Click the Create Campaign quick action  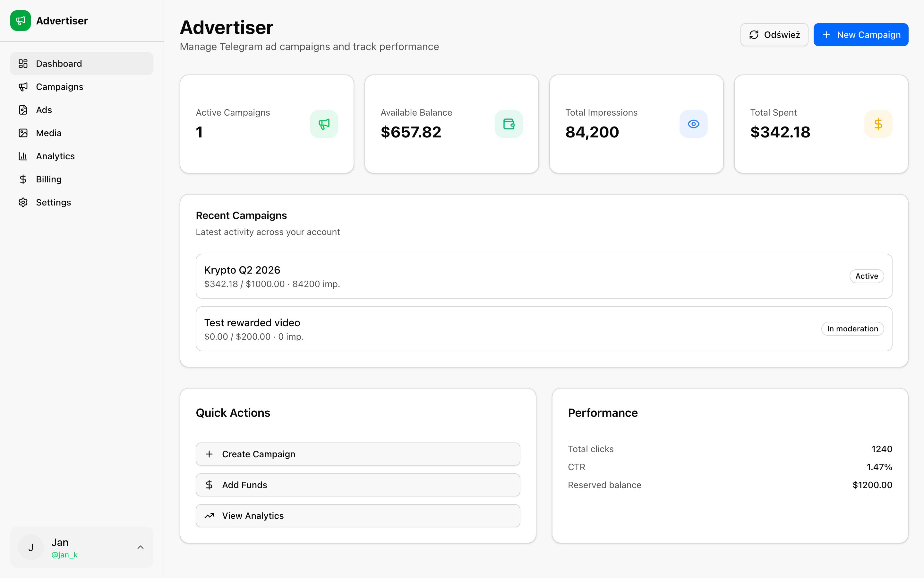coord(358,454)
